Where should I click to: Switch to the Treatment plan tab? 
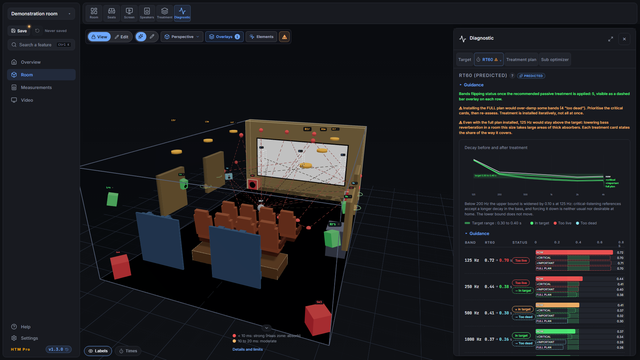(521, 60)
